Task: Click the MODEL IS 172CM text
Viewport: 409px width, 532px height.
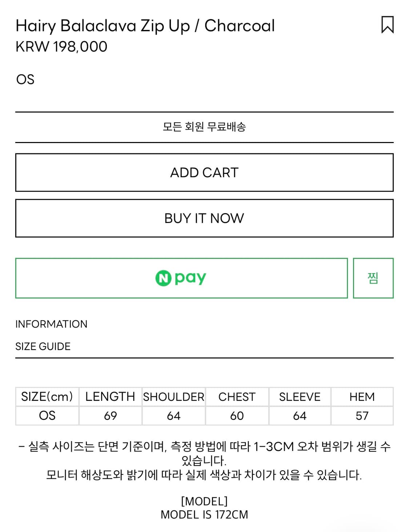Action: click(x=204, y=514)
